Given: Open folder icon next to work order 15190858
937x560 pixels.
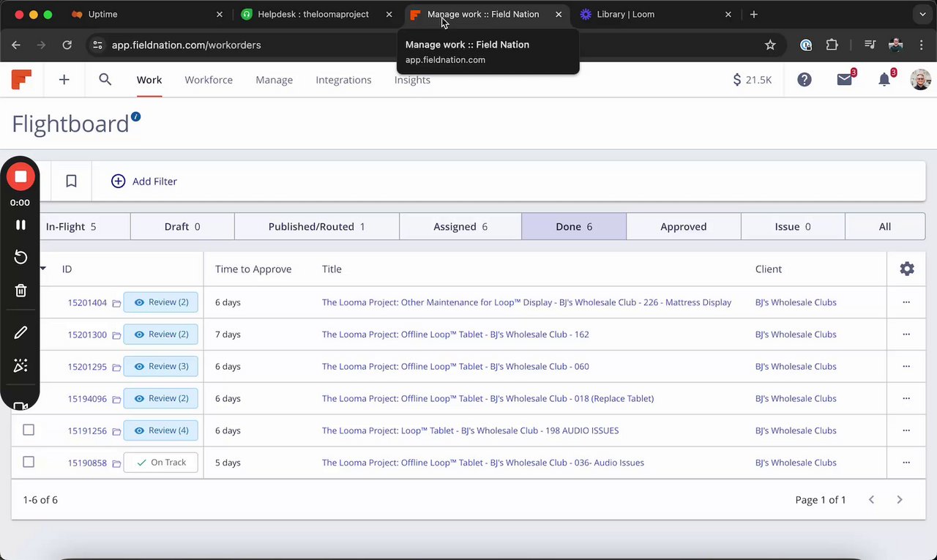Looking at the screenshot, I should click(x=116, y=463).
